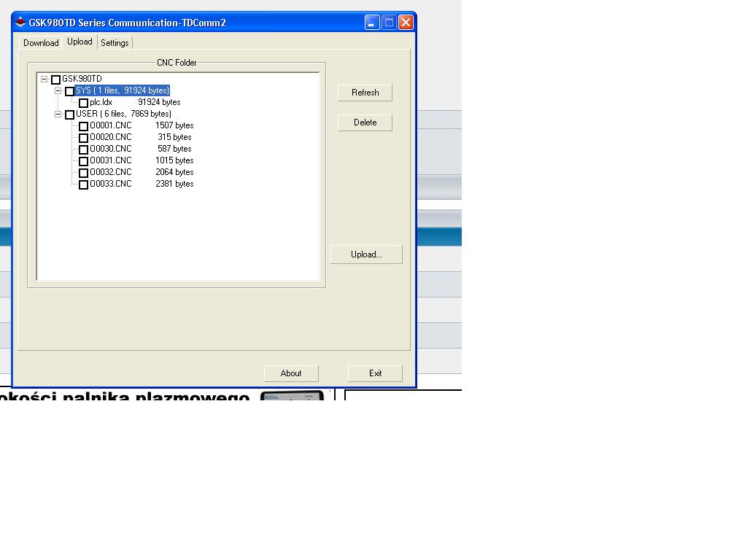Image resolution: width=747 pixels, height=560 pixels.
Task: Tick the O0030.CNC checkbox
Action: coord(83,149)
